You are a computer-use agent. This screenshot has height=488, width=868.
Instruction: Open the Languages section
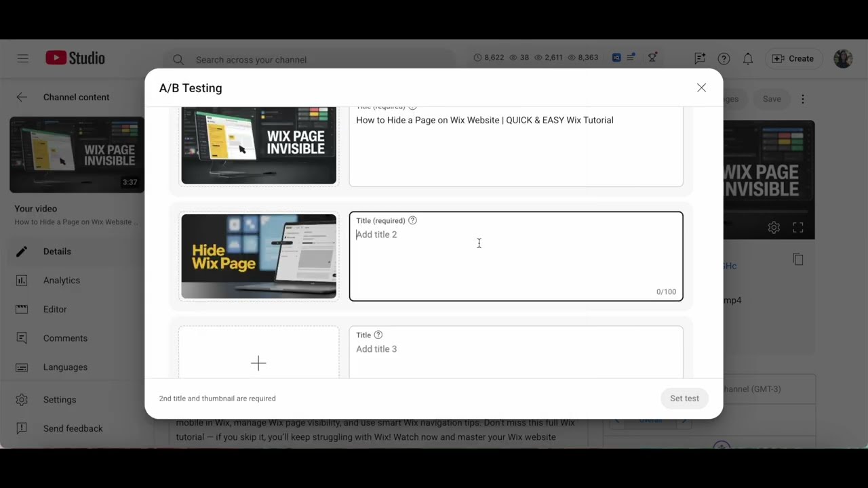[71, 367]
